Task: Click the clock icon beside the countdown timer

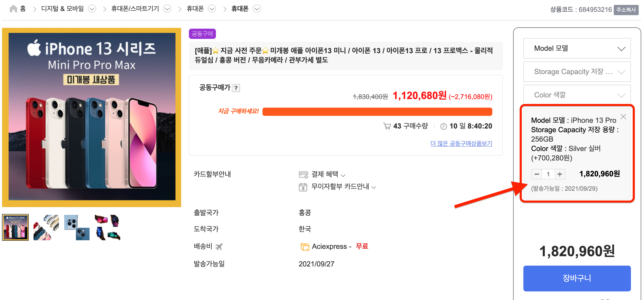Action: tap(443, 126)
